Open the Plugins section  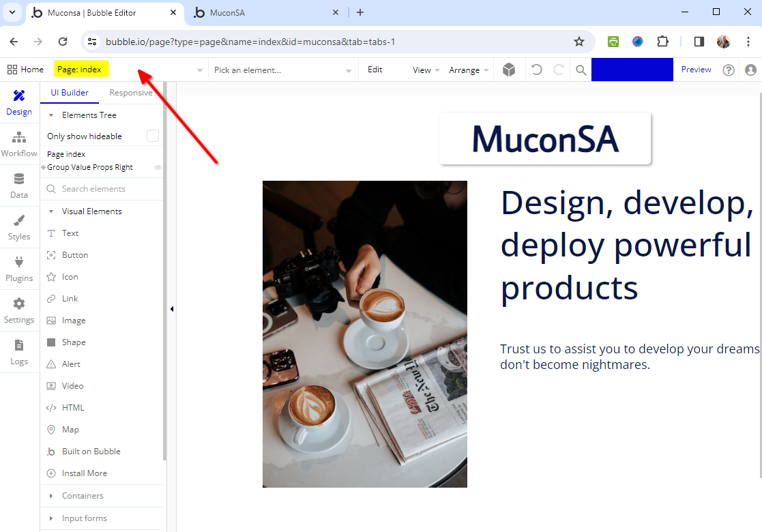click(x=19, y=269)
